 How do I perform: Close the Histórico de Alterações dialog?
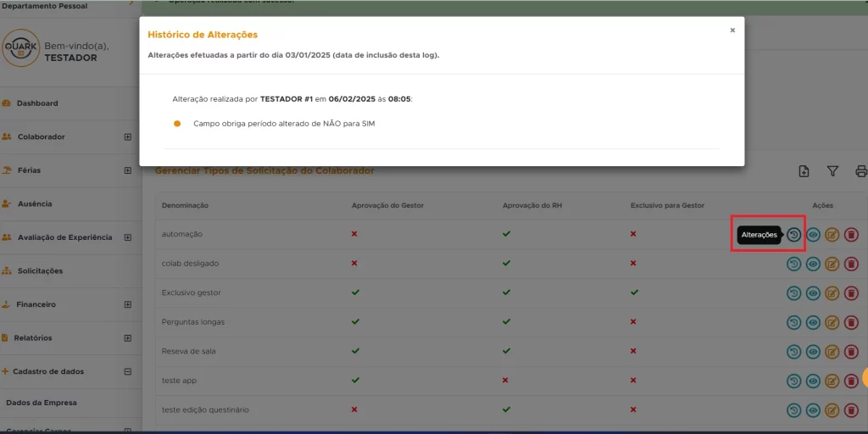click(732, 31)
